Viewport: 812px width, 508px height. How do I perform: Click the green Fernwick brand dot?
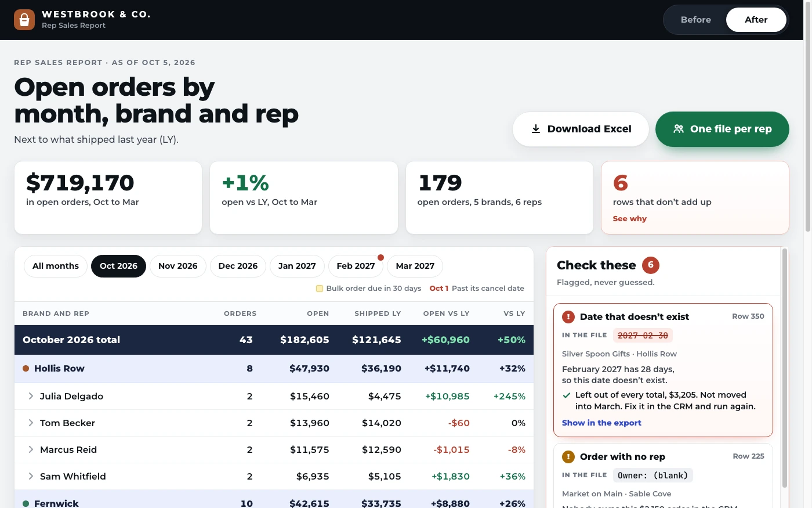[26, 504]
